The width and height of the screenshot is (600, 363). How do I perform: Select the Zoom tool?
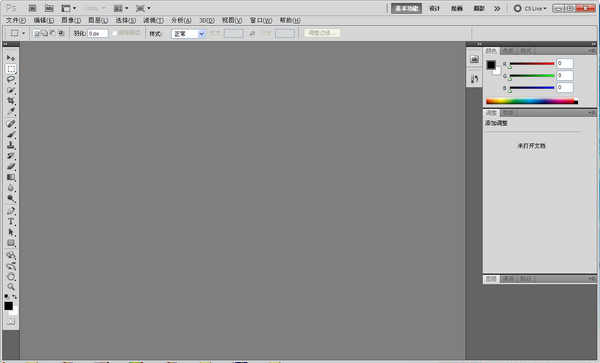point(11,287)
